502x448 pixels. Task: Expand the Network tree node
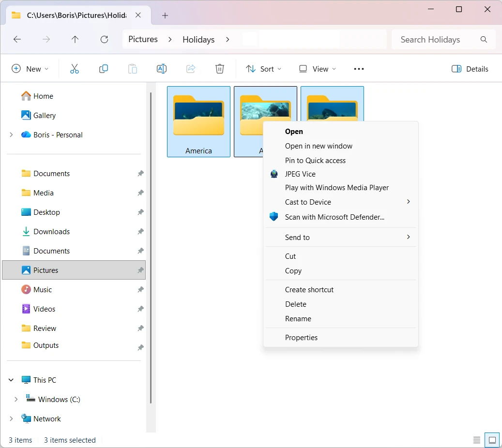(x=11, y=418)
